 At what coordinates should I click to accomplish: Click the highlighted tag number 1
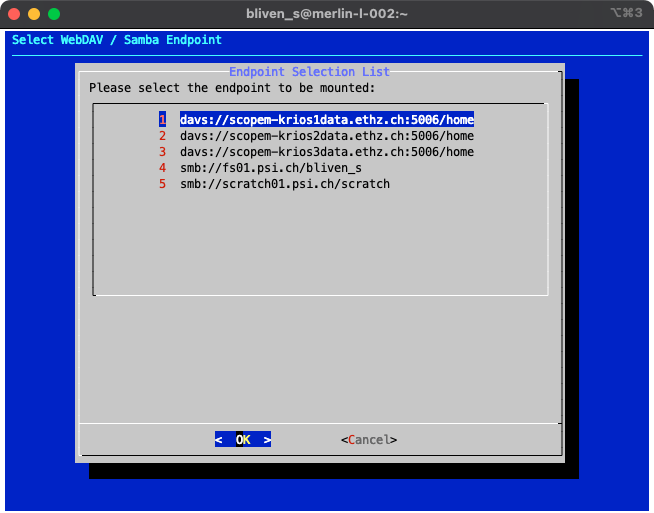162,119
